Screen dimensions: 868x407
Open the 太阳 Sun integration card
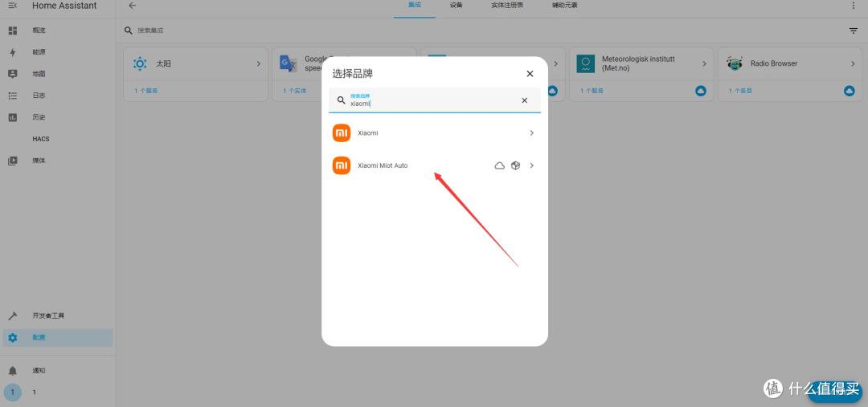[195, 63]
